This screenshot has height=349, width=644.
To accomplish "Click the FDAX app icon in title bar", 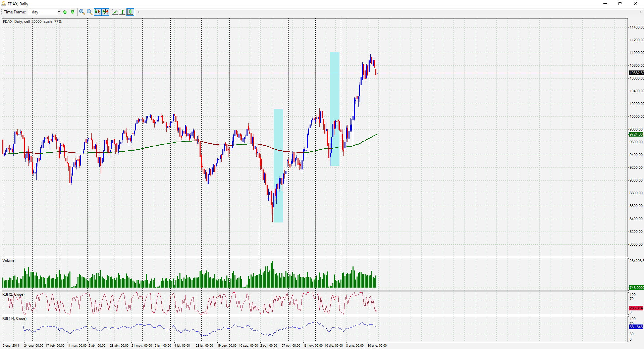I will pos(4,4).
